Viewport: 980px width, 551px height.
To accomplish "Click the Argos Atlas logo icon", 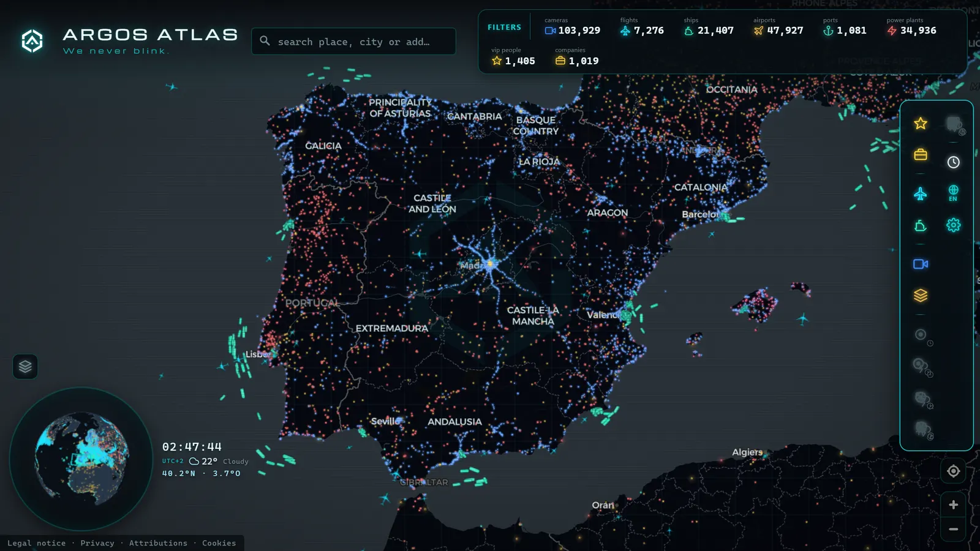I will click(32, 41).
